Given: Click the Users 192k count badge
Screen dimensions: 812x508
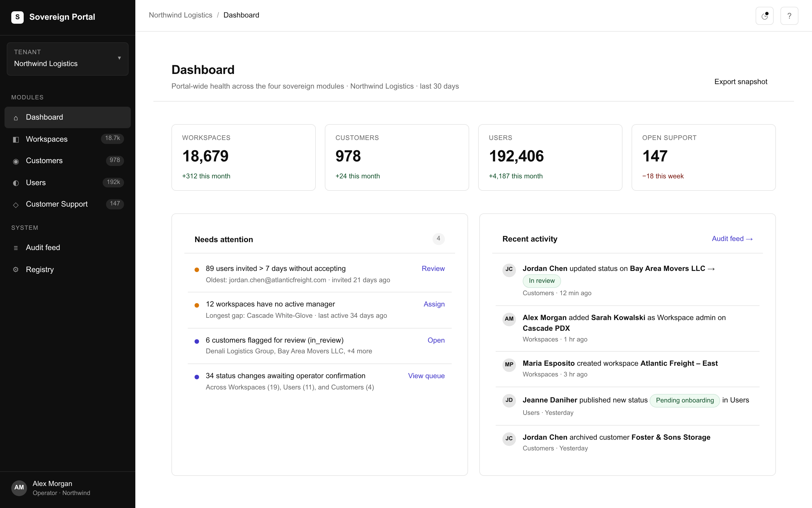Looking at the screenshot, I should click(x=113, y=182).
